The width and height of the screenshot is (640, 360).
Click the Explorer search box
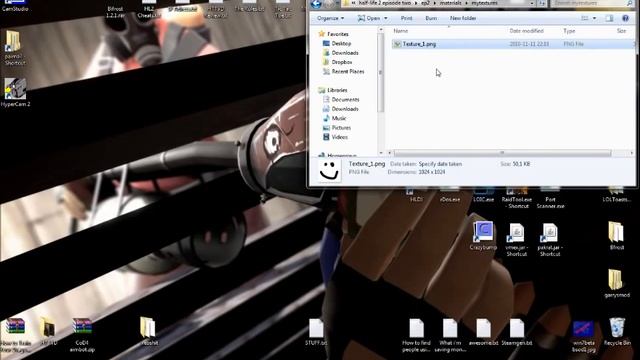592,3
